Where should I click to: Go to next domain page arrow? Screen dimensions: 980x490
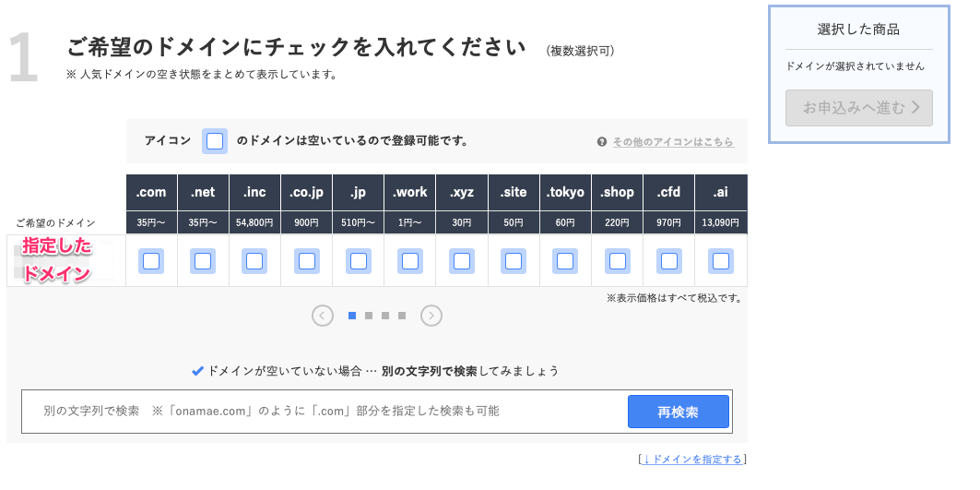coord(431,316)
